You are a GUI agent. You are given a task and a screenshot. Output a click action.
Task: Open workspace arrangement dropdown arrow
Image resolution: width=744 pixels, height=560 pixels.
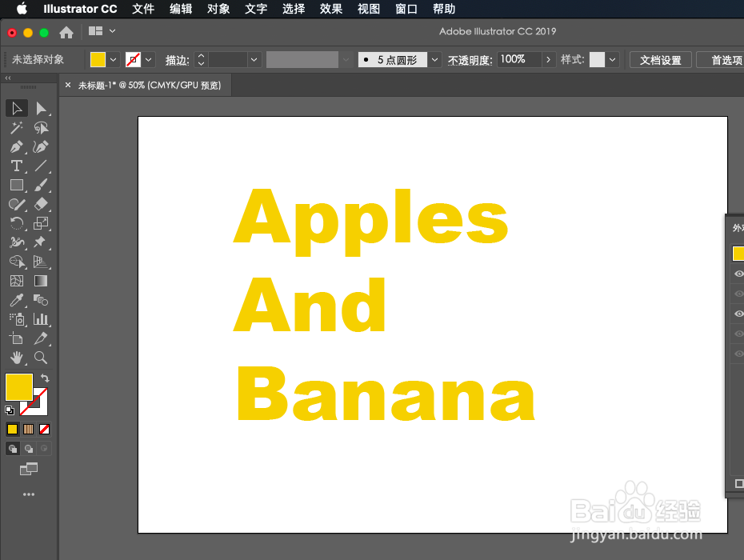pyautogui.click(x=113, y=31)
